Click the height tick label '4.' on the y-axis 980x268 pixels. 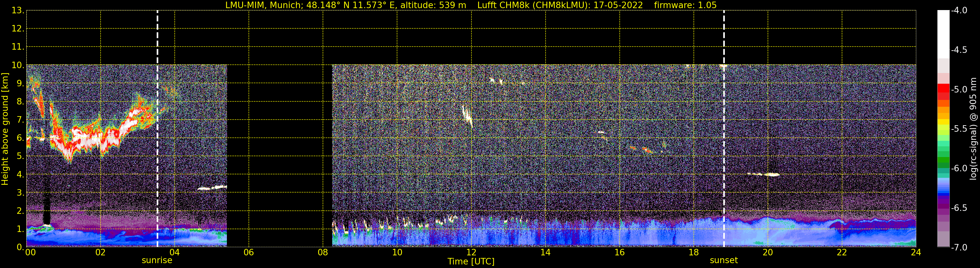click(x=20, y=175)
